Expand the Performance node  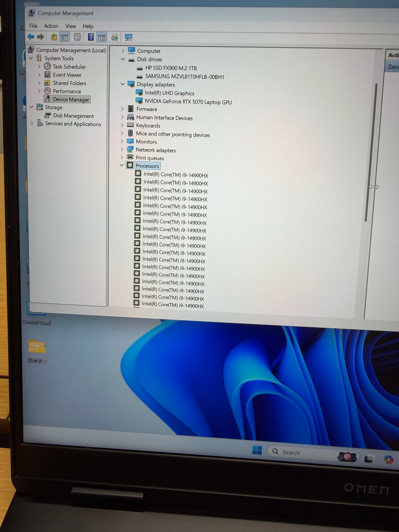pos(39,91)
